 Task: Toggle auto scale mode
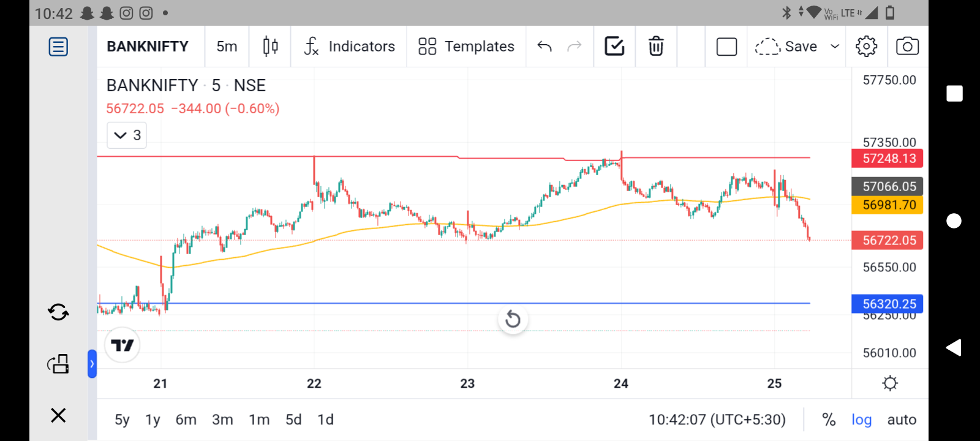pyautogui.click(x=902, y=420)
